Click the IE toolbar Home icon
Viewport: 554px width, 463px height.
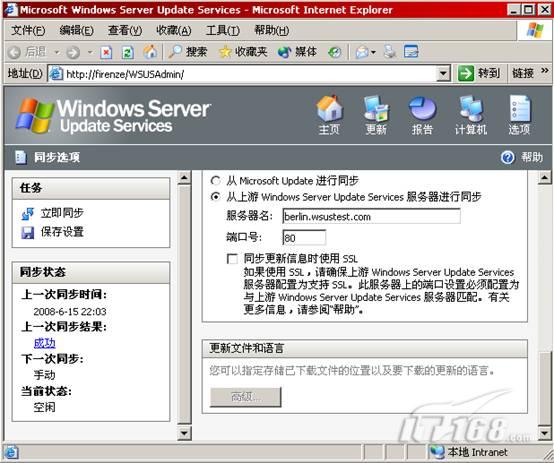(x=150, y=52)
